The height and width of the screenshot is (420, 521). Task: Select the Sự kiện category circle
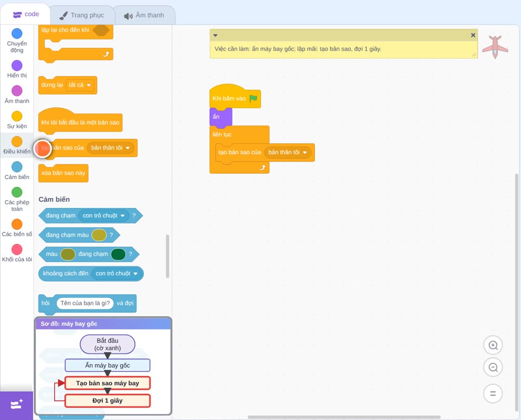pyautogui.click(x=17, y=116)
